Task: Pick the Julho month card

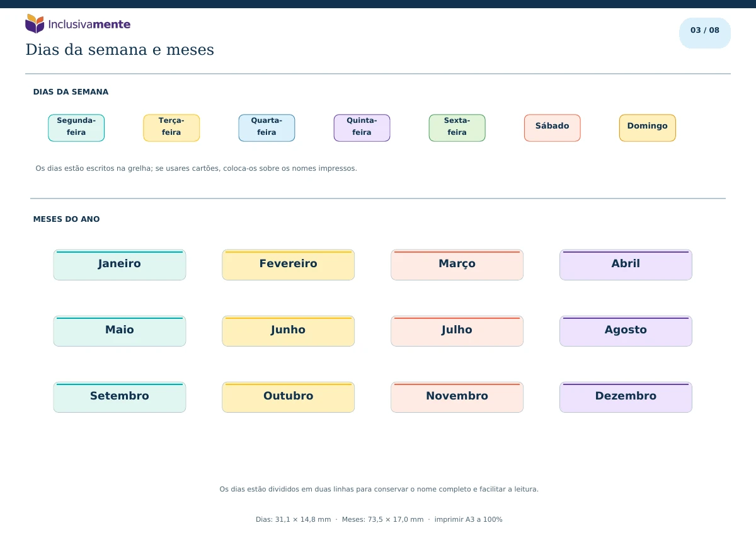Action: point(457,331)
